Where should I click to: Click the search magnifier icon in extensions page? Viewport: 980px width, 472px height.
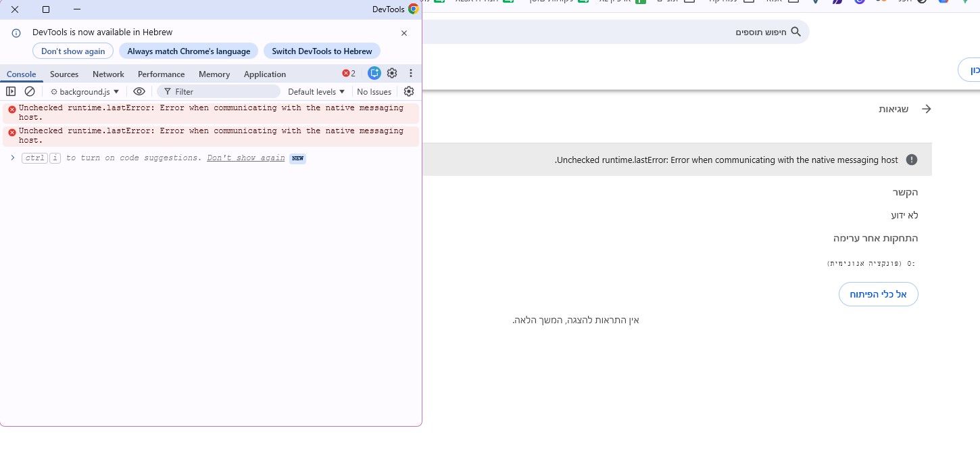point(795,32)
